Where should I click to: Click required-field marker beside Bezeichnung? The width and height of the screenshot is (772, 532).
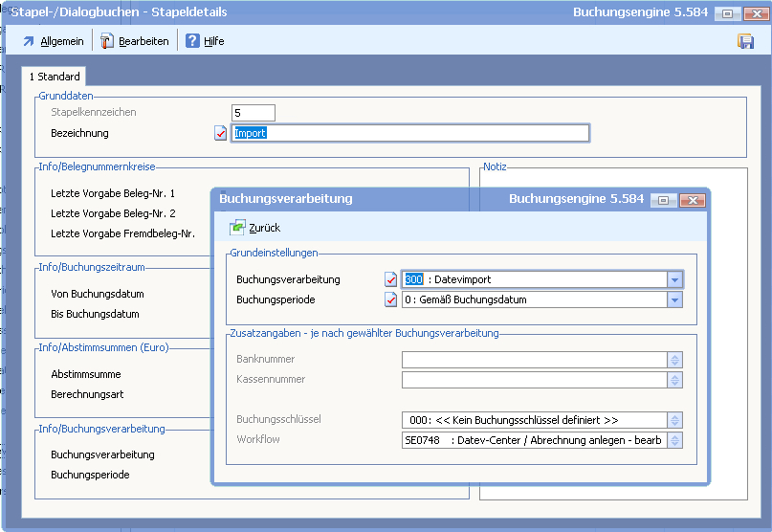(x=221, y=133)
